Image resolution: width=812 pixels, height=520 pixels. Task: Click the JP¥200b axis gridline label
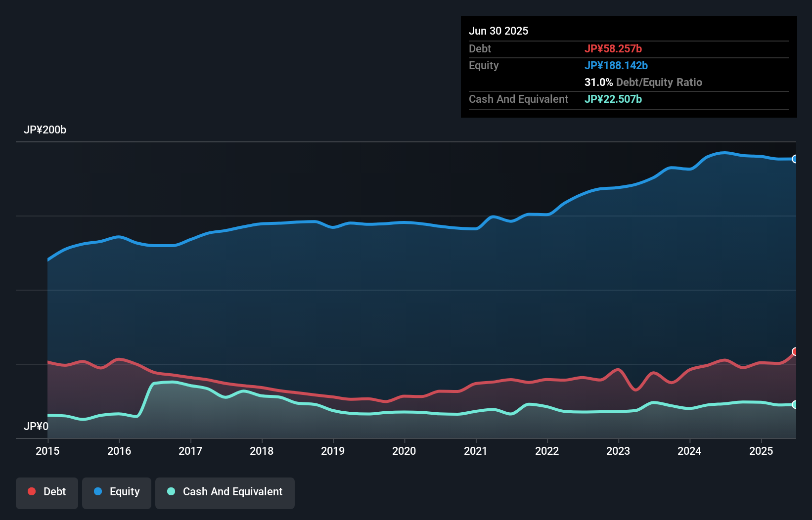tap(45, 130)
